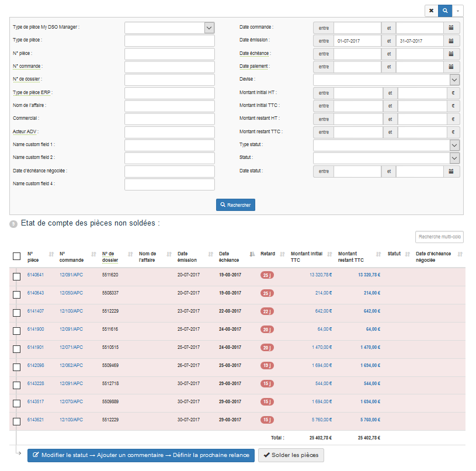Sort by Montant restant TTC column
This screenshot has width=476, height=471.
click(x=378, y=254)
